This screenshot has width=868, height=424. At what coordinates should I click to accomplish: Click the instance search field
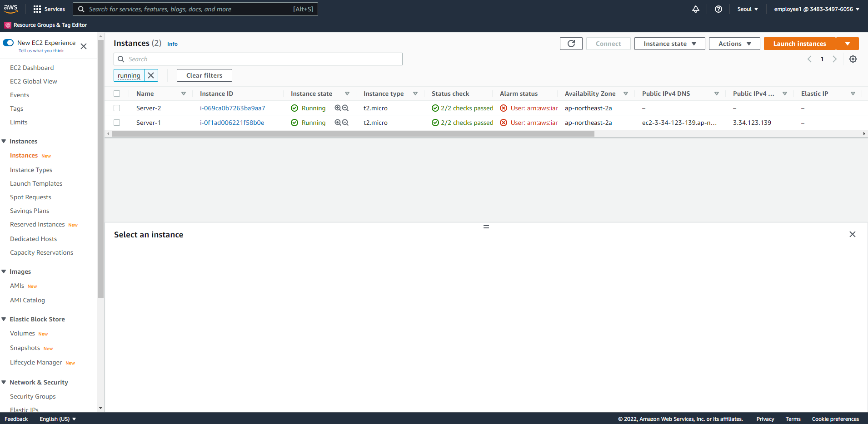(x=258, y=59)
